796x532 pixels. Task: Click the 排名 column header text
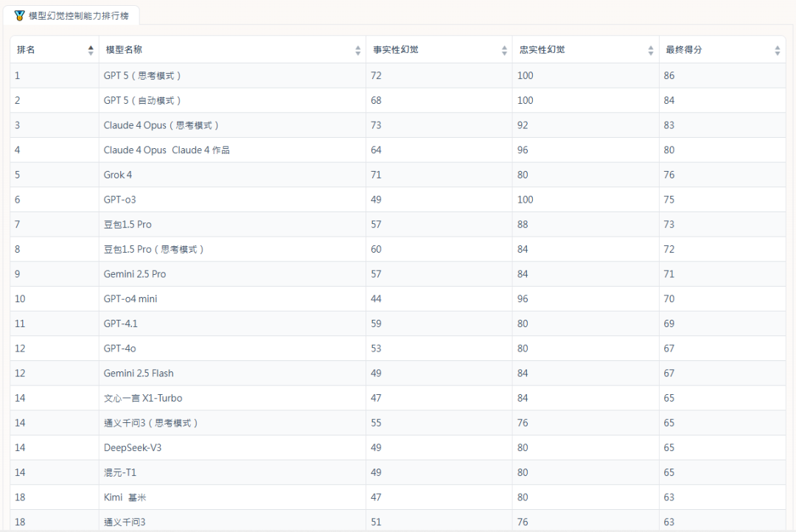(x=27, y=50)
